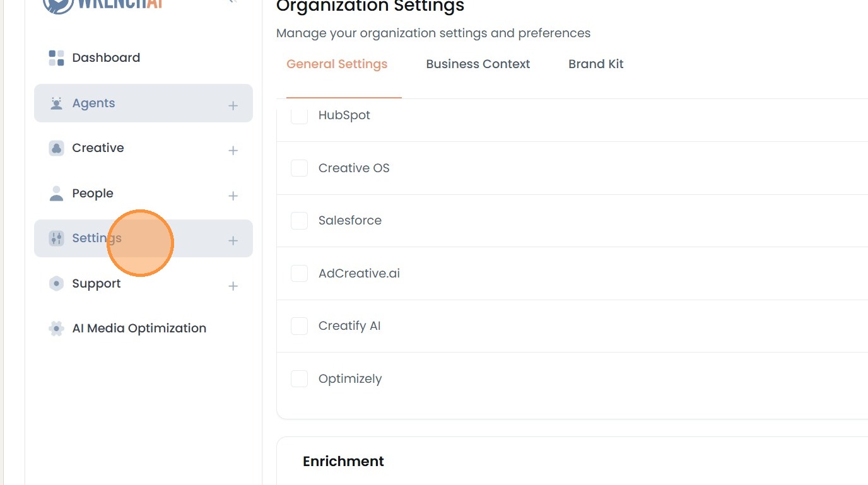Click the People person icon
Image resolution: width=868 pixels, height=485 pixels.
57,194
